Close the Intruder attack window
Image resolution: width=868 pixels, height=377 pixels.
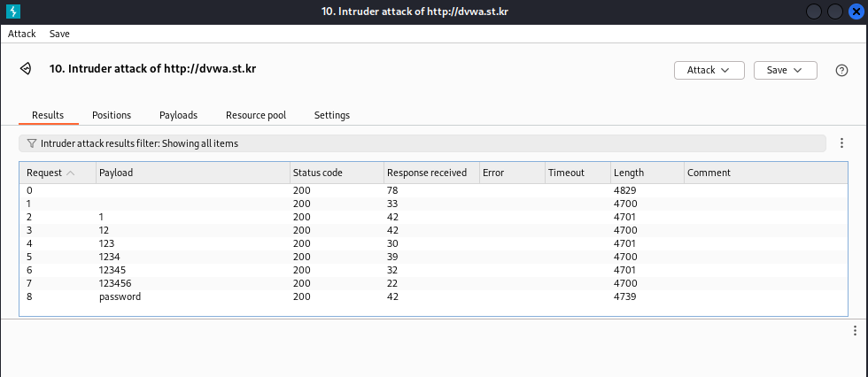856,12
